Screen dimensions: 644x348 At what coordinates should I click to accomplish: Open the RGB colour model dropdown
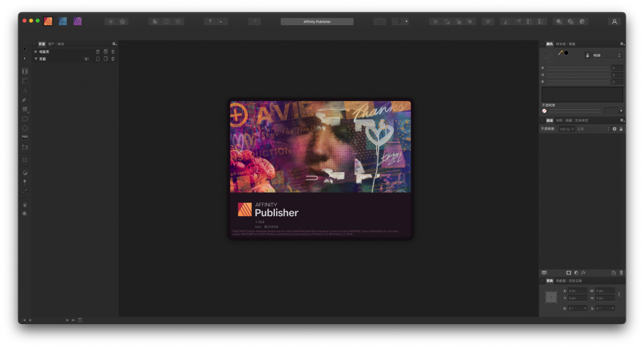click(x=607, y=55)
